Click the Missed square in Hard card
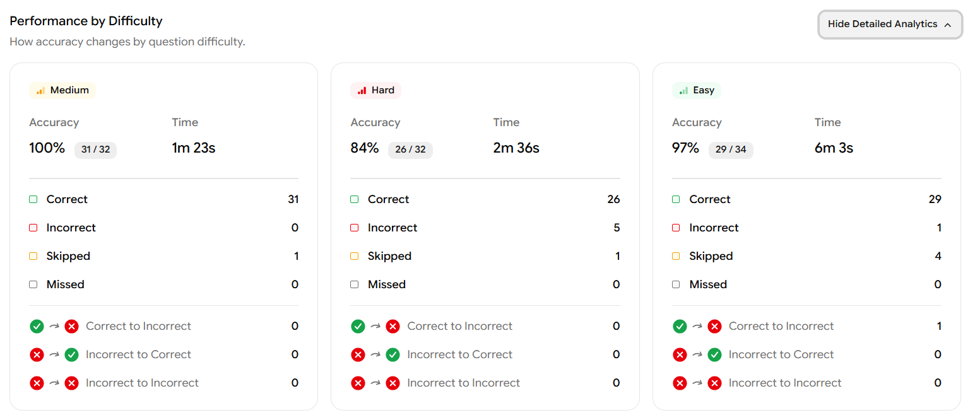 355,284
